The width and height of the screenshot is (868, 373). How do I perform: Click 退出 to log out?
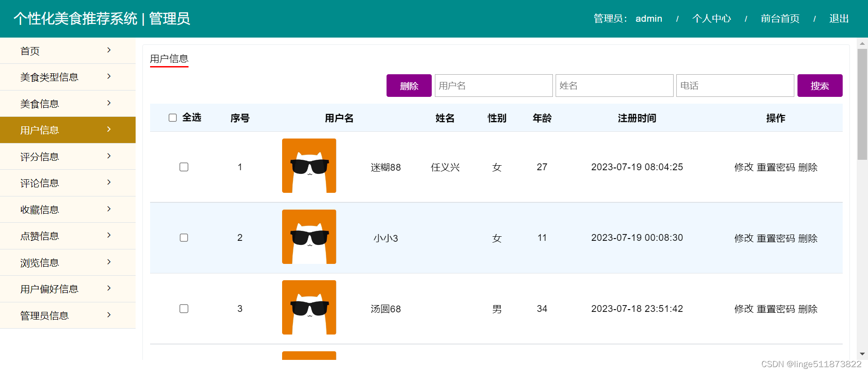[x=839, y=19]
